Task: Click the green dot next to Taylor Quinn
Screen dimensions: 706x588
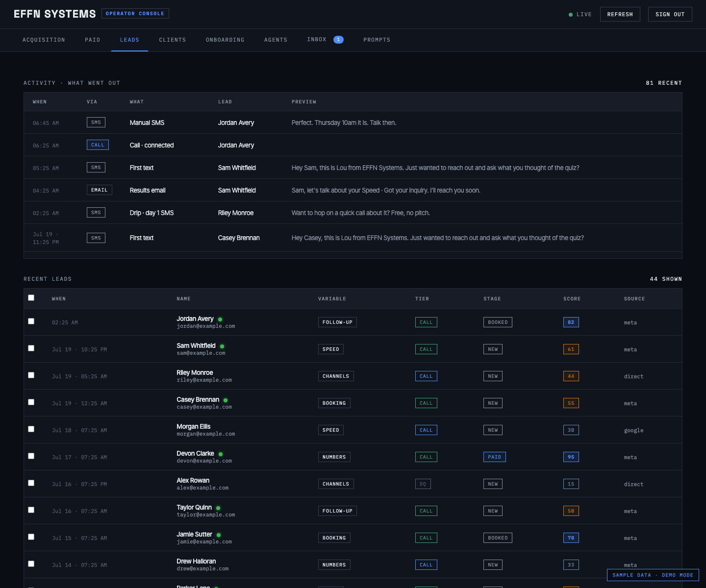Action: click(218, 508)
